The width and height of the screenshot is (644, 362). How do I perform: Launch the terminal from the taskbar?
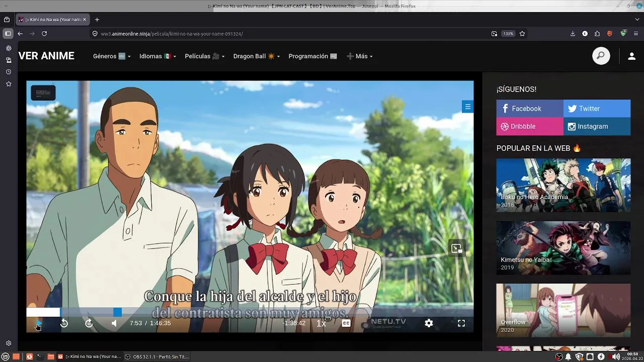(40, 356)
